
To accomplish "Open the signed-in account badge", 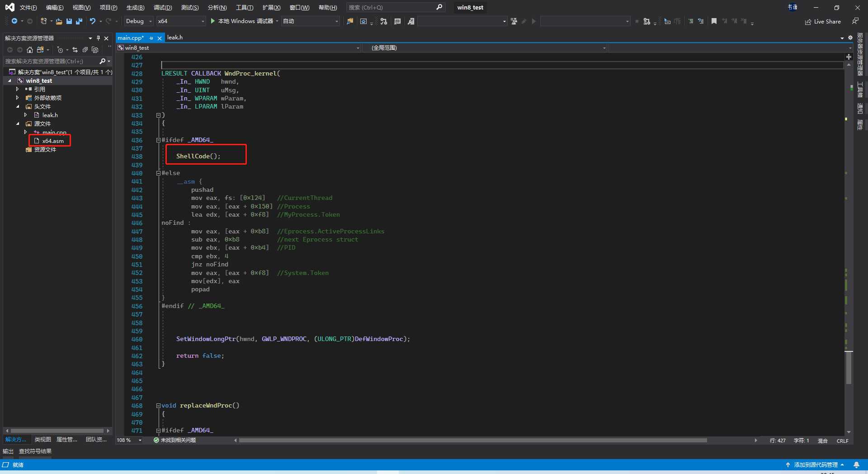I will coord(793,7).
